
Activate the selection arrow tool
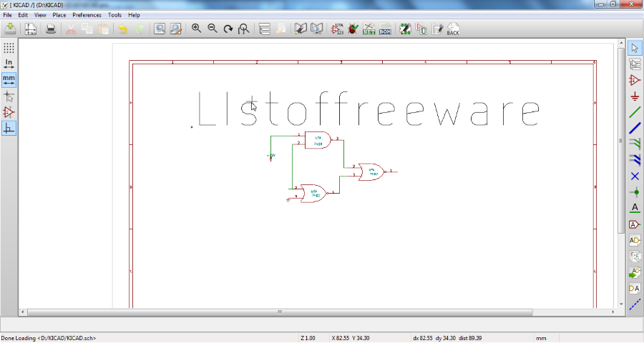pos(635,48)
